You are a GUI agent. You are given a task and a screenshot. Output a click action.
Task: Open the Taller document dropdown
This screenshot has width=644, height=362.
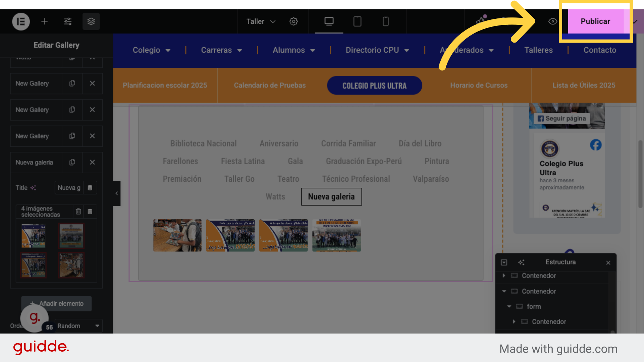[x=261, y=21]
